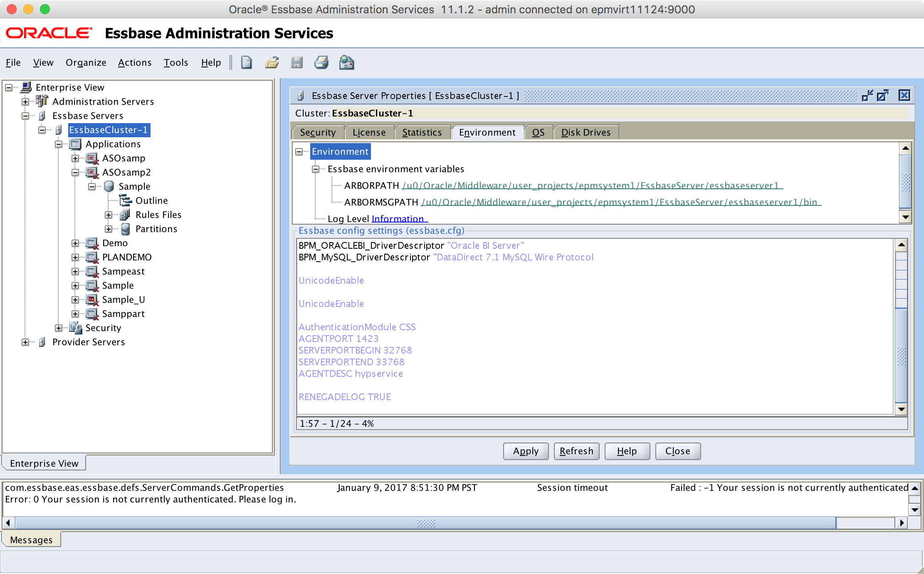Select Rules Files tree item

pos(158,215)
